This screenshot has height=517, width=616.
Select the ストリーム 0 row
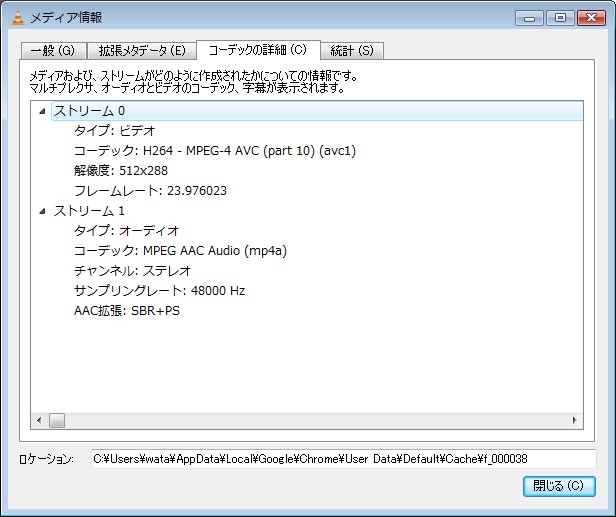click(x=317, y=111)
